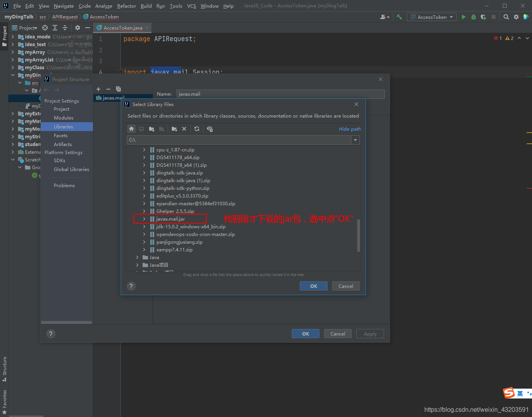Run AccessToken with coverage icon
The height and width of the screenshot is (417, 532).
point(484,17)
